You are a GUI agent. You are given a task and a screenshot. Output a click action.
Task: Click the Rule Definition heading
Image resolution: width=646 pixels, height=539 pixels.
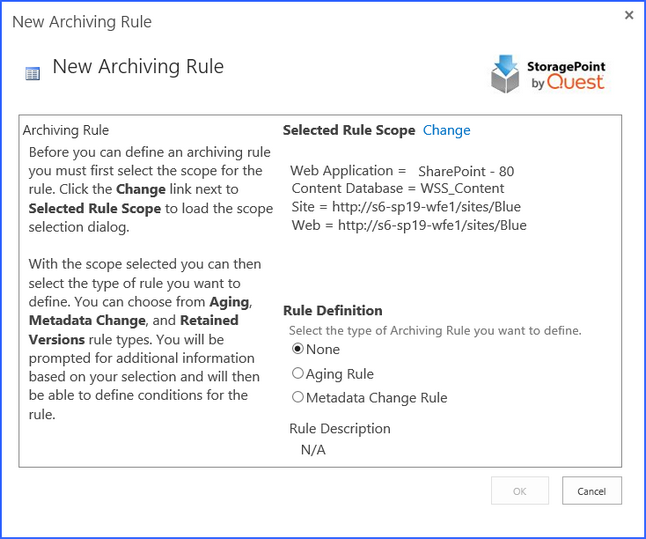[x=333, y=310]
